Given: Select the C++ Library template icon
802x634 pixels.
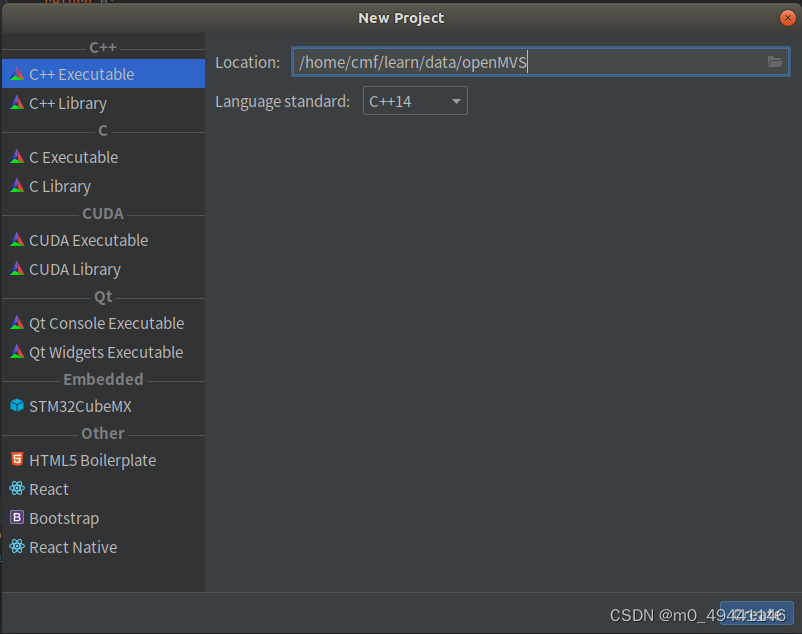Looking at the screenshot, I should (18, 103).
